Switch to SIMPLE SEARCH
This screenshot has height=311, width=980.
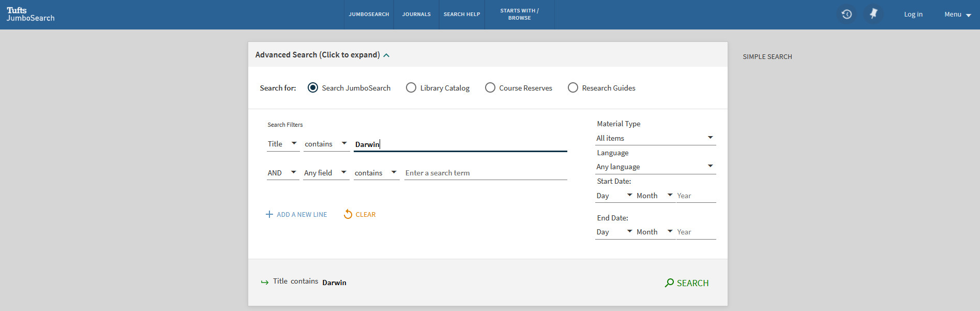tap(767, 57)
